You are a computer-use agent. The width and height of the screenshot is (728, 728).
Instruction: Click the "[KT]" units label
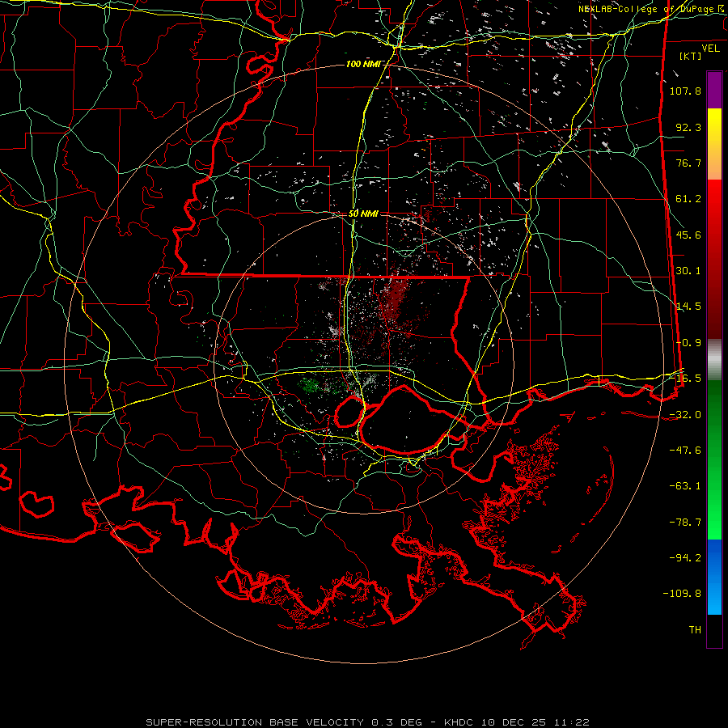pos(691,56)
